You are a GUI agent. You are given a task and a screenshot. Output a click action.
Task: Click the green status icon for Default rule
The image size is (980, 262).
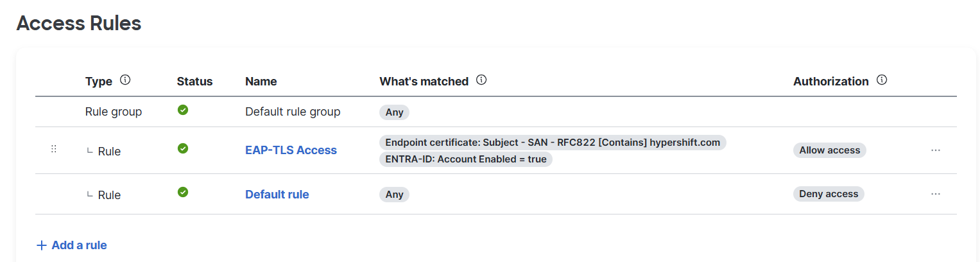[183, 192]
